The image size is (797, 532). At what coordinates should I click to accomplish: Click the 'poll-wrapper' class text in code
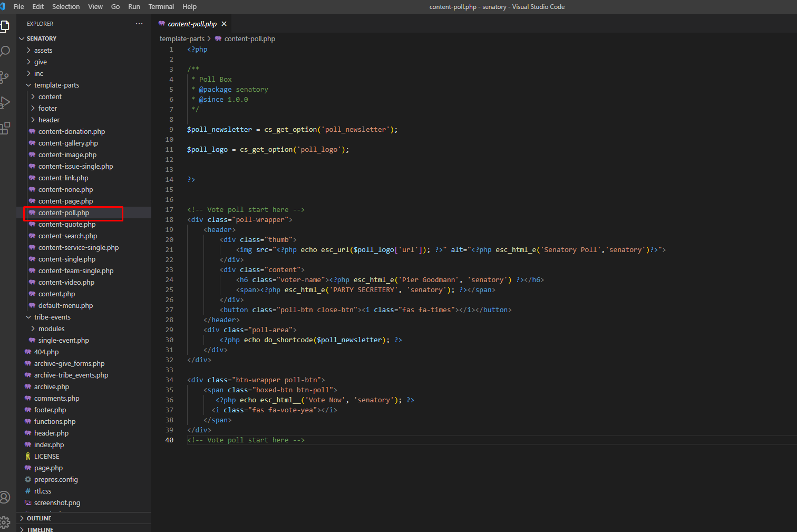[260, 219]
